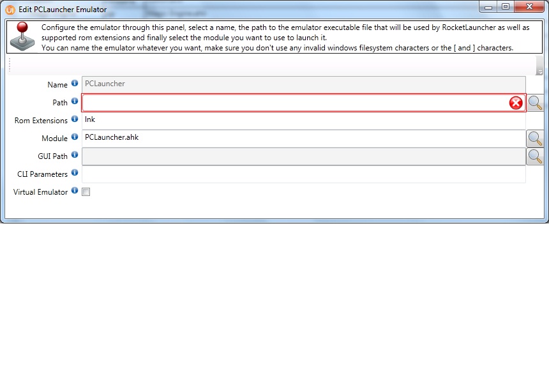Click the CLI Parameters input field
The image size is (549, 392).
tap(304, 174)
